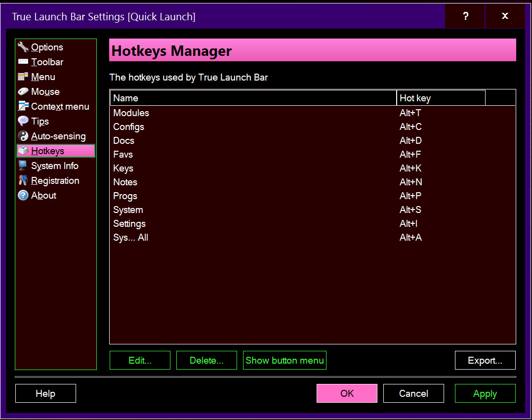Open Help for this dialog
Screen dimensions: 532x420
45,393
